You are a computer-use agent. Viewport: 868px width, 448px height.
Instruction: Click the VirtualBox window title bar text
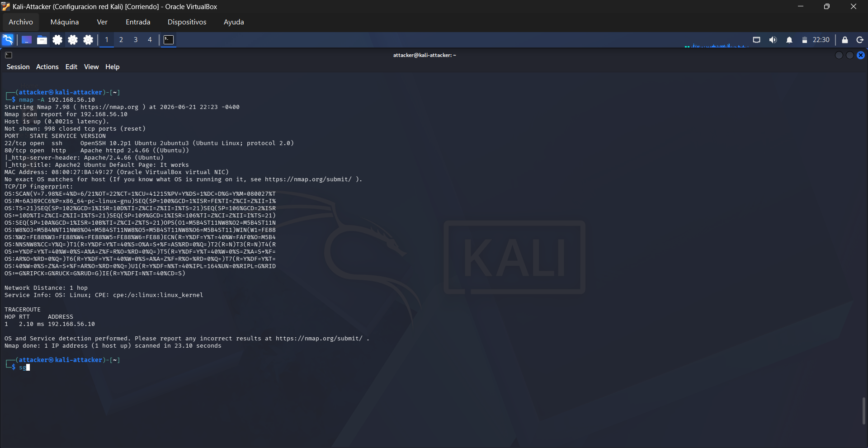pos(115,7)
